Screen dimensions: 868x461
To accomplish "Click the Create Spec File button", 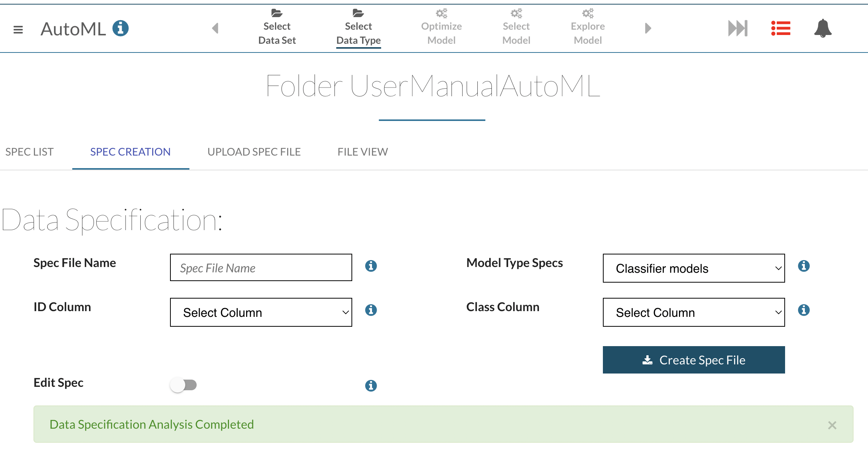I will pyautogui.click(x=693, y=360).
